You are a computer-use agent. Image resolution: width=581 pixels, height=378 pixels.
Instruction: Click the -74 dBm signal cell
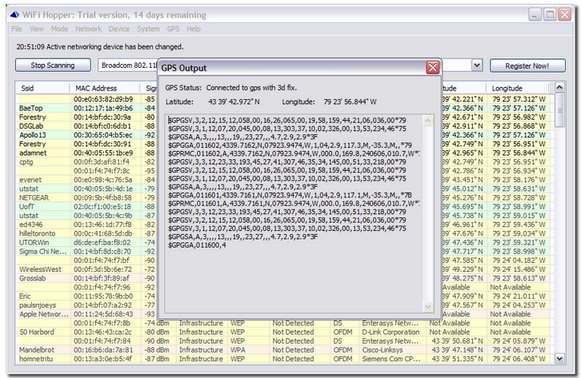click(x=157, y=323)
